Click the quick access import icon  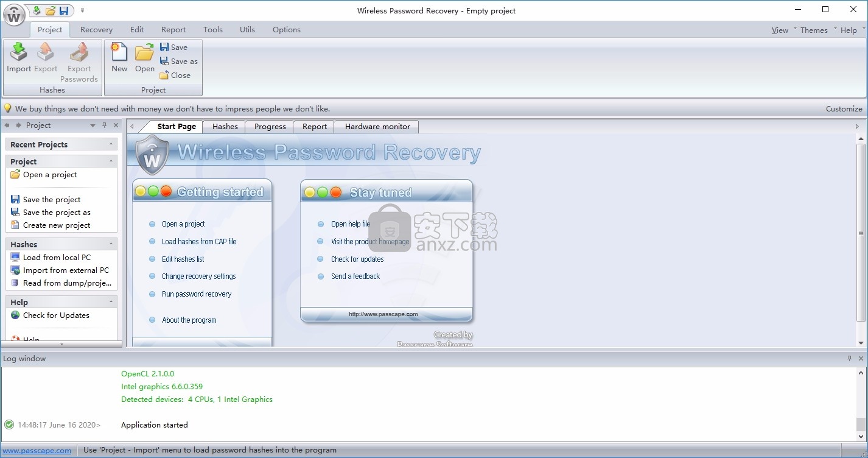pyautogui.click(x=37, y=10)
